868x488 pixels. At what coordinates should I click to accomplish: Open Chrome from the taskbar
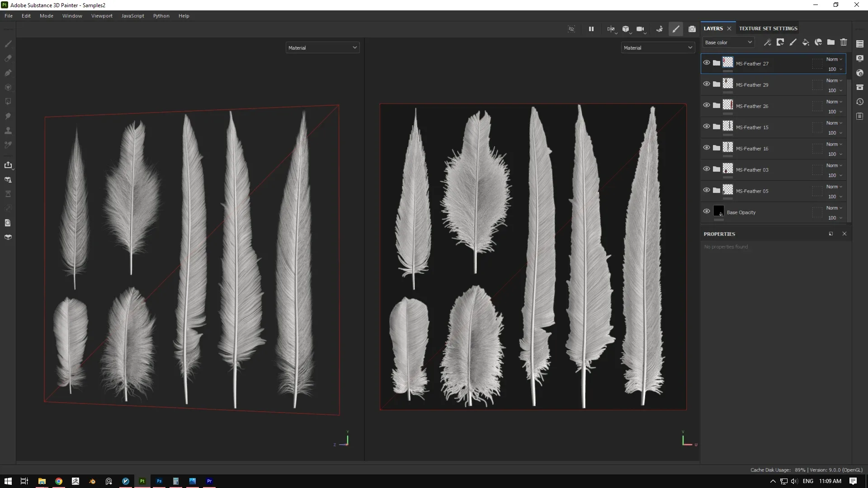point(59,481)
